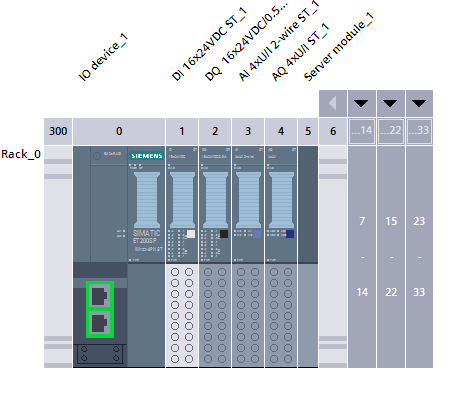Click the empty slot 6 column
Screen dimensions: 452x399
coord(333,257)
